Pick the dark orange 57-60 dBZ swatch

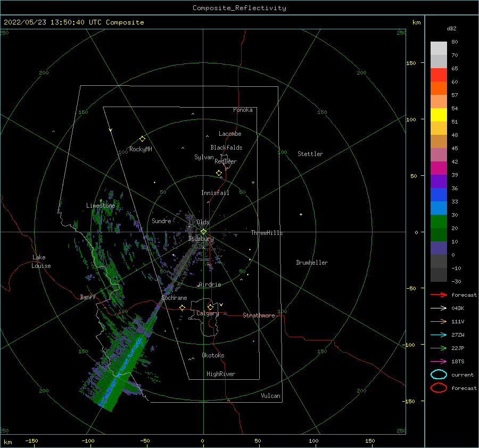click(439, 88)
